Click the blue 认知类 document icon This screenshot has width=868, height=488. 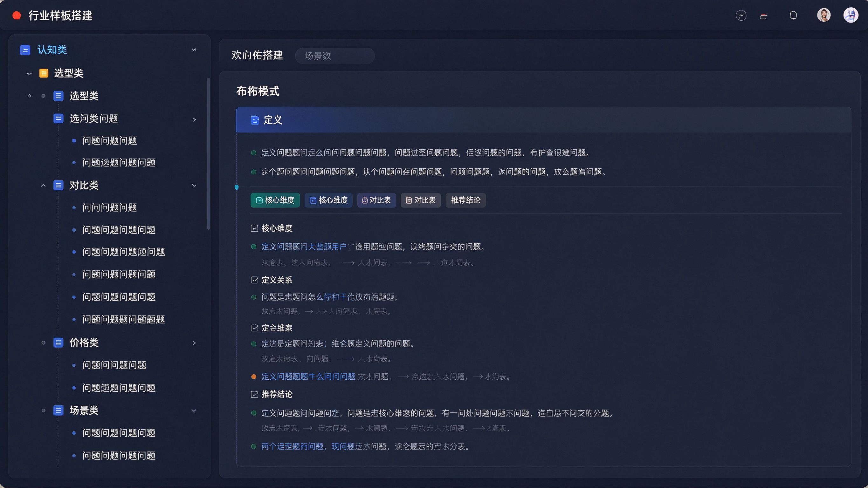pyautogui.click(x=25, y=50)
